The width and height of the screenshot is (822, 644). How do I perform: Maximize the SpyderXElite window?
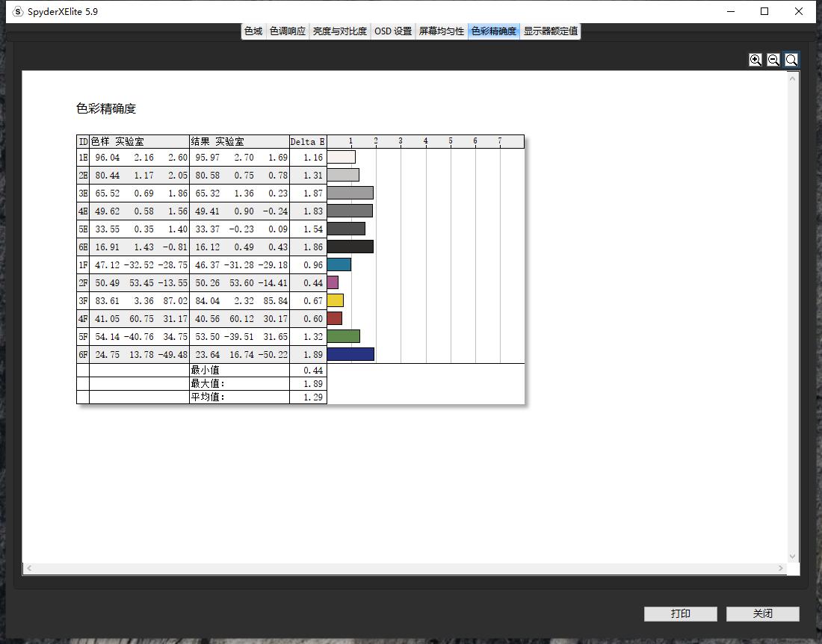(x=764, y=11)
